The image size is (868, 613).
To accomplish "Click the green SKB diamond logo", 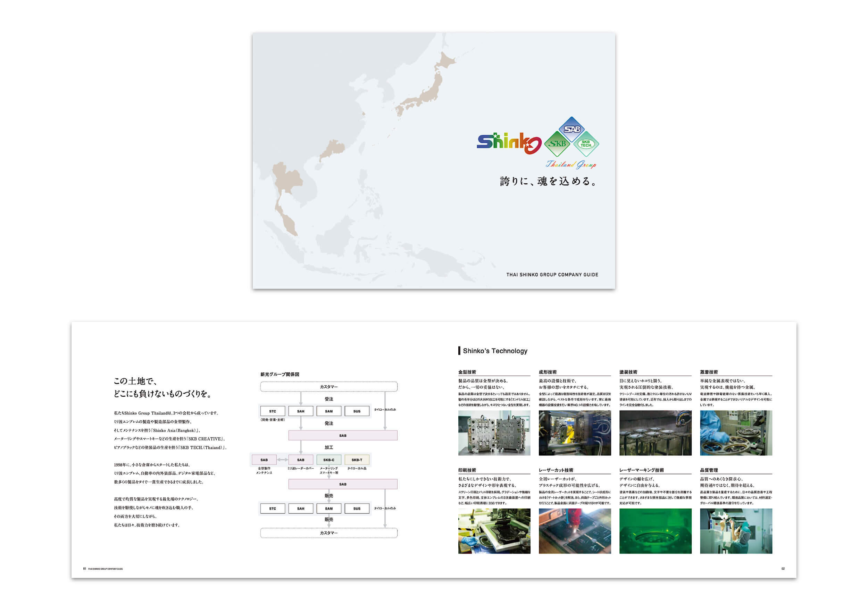I will (557, 144).
